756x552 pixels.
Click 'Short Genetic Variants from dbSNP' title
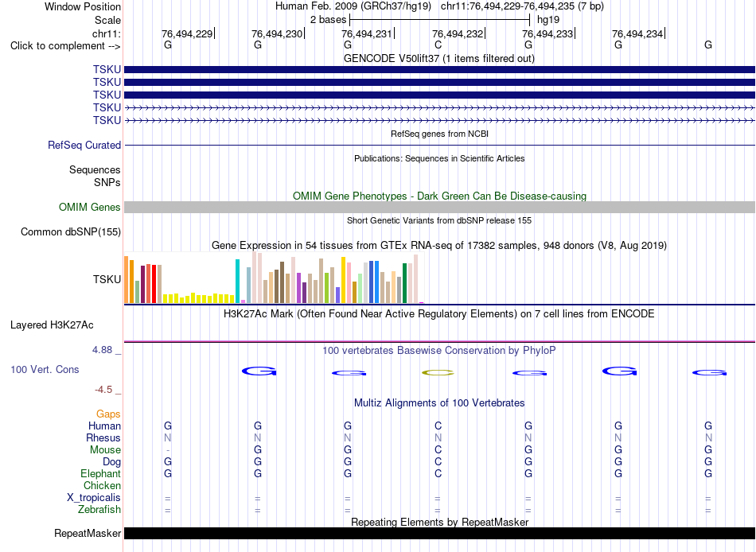pos(439,220)
